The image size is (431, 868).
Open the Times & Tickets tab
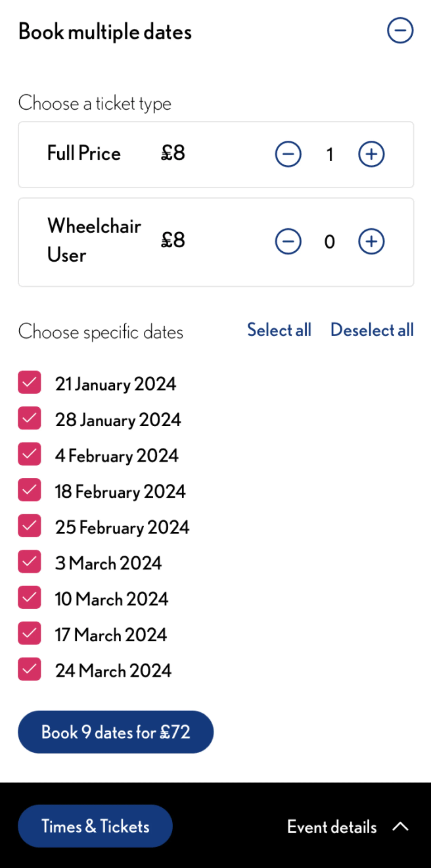95,826
